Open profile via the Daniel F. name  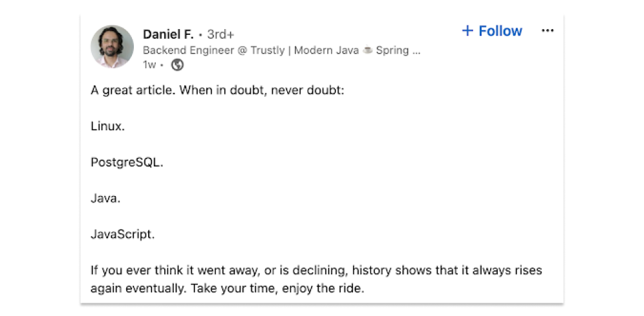pyautogui.click(x=168, y=34)
